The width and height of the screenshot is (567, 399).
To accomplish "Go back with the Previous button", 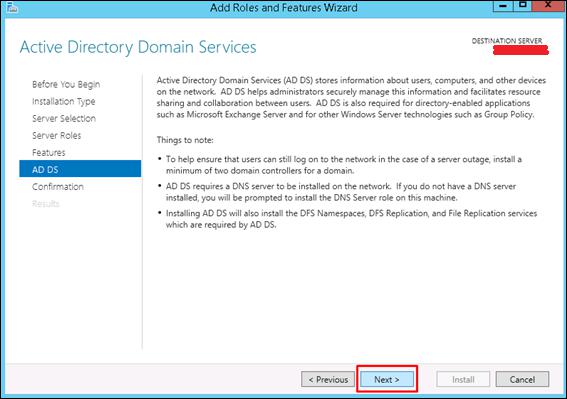I will (x=328, y=379).
